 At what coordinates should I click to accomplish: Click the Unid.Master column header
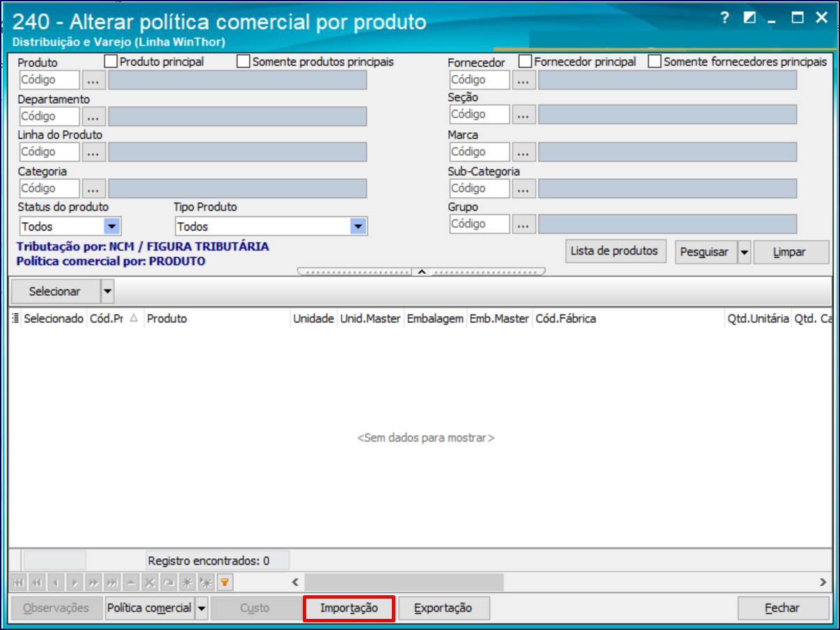pyautogui.click(x=370, y=319)
